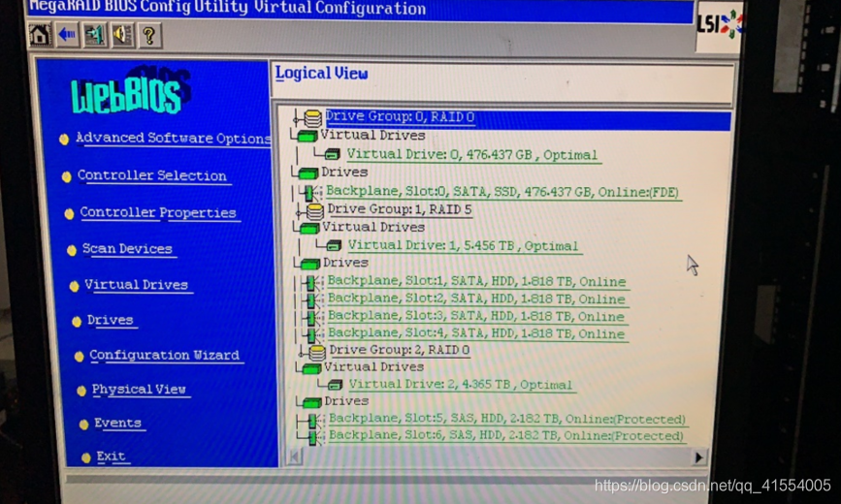
Task: Click Virtual Drives label under Drive Group 0
Action: 372,135
